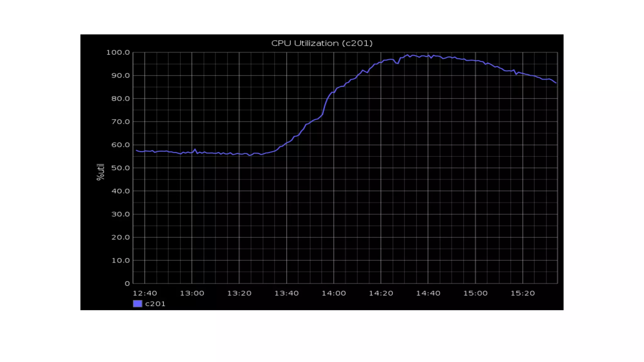Image resolution: width=644 pixels, height=362 pixels.
Task: Click the c201 legend color swatch
Action: [137, 304]
